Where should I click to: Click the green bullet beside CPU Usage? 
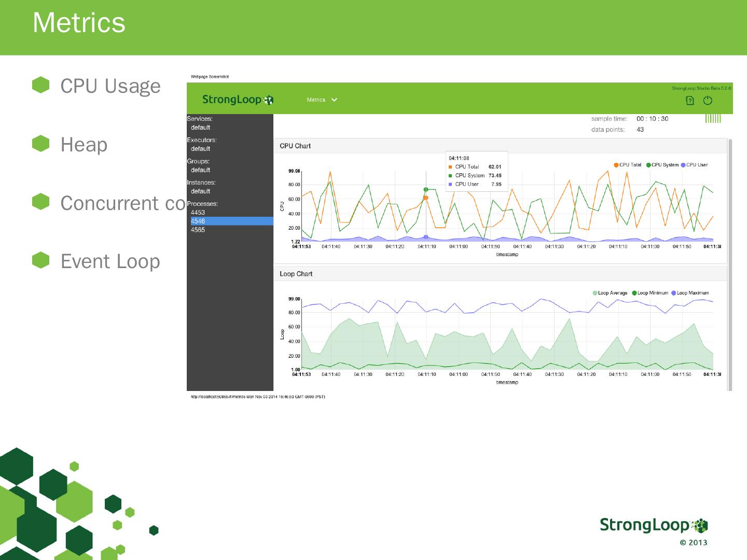pos(40,85)
